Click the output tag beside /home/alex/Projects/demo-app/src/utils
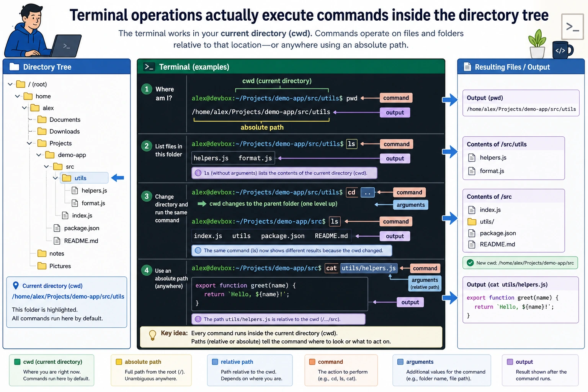Image resolution: width=588 pixels, height=392 pixels. click(x=395, y=113)
